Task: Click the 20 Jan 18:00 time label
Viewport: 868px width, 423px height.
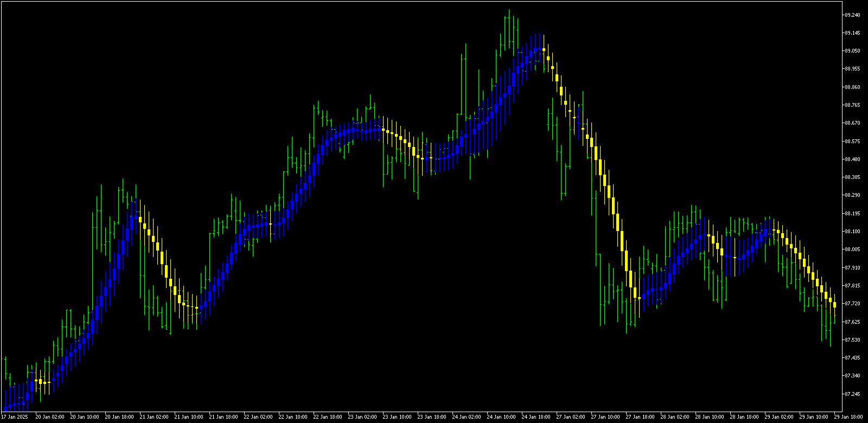Action: click(x=119, y=417)
